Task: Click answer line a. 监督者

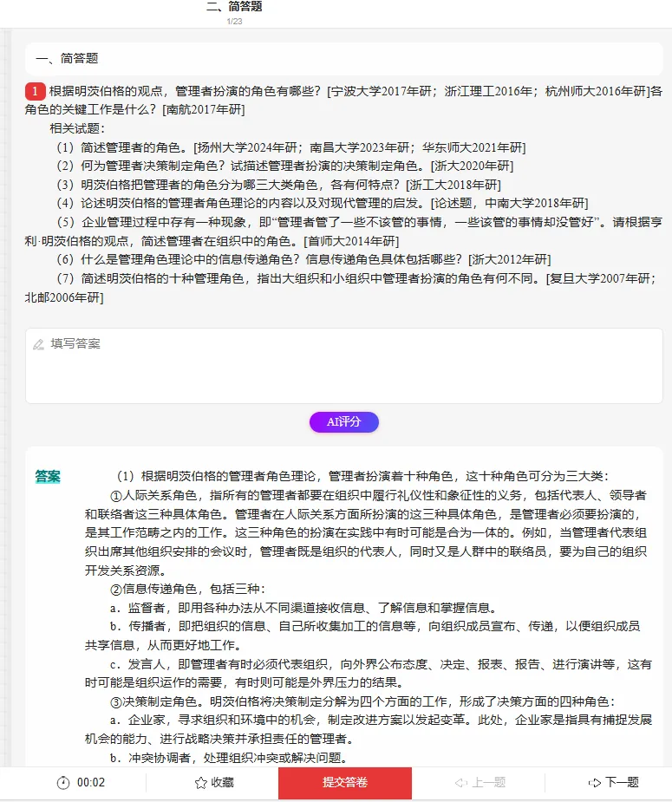Action: click(303, 608)
